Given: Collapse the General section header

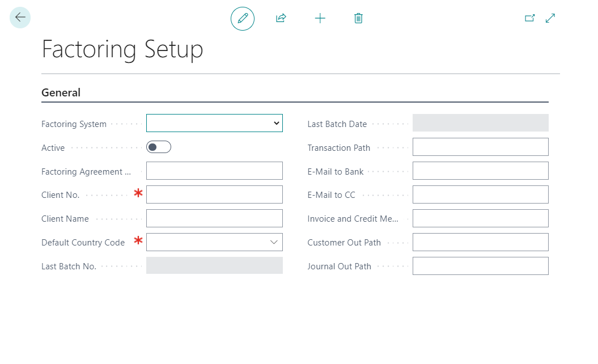Looking at the screenshot, I should pos(61,92).
